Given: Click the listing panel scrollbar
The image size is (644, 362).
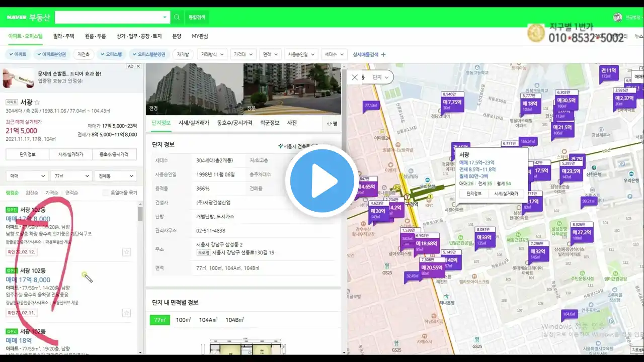Looking at the screenshot, I should pyautogui.click(x=140, y=214).
